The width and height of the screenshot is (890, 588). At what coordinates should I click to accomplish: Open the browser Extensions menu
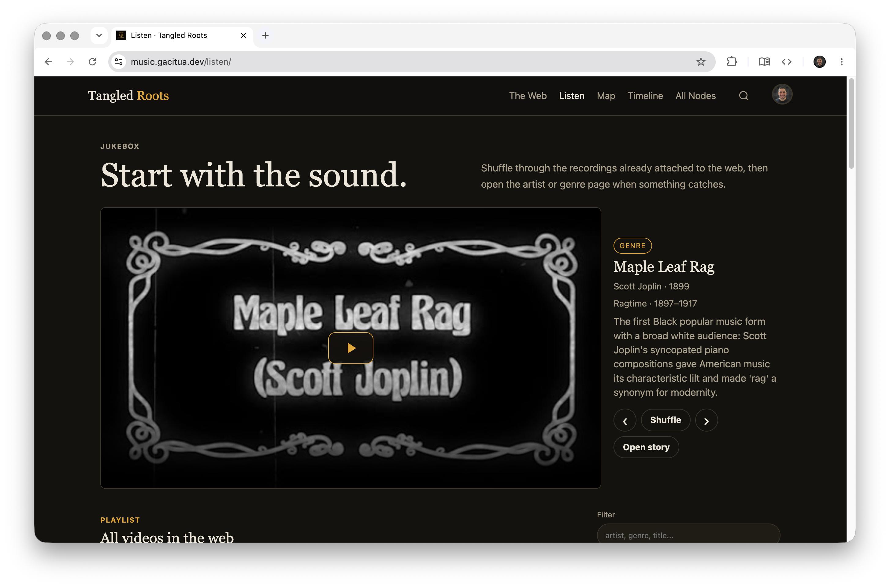(x=732, y=61)
